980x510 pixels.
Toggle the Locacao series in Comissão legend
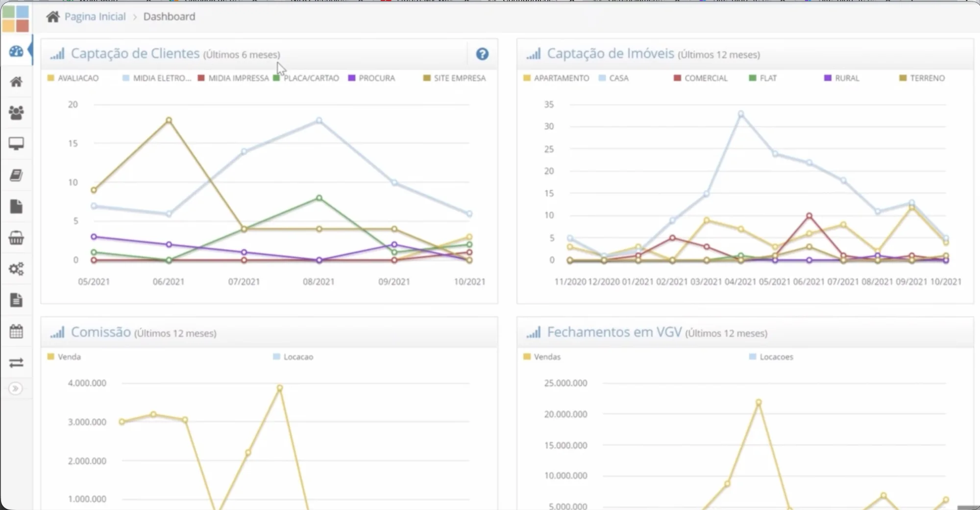293,357
